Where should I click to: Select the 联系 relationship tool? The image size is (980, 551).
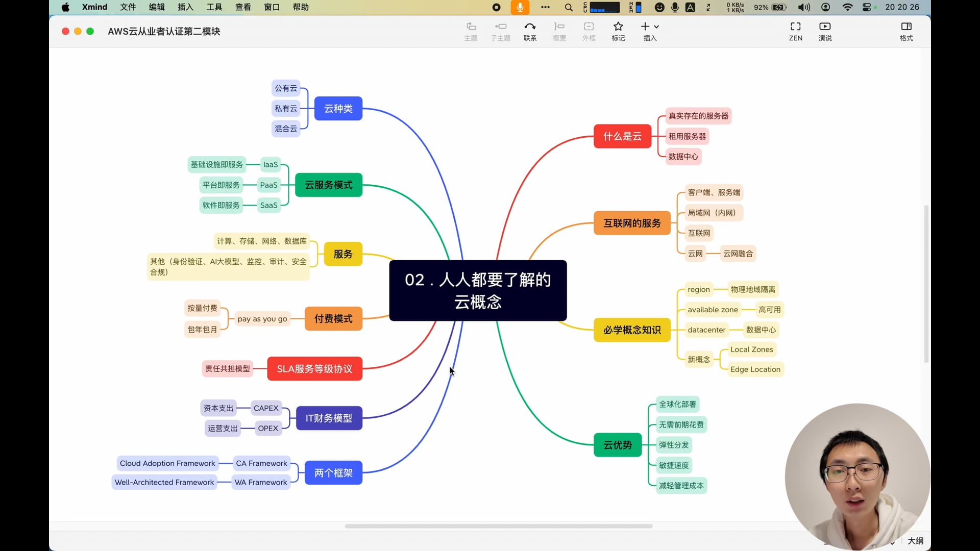[x=530, y=31]
